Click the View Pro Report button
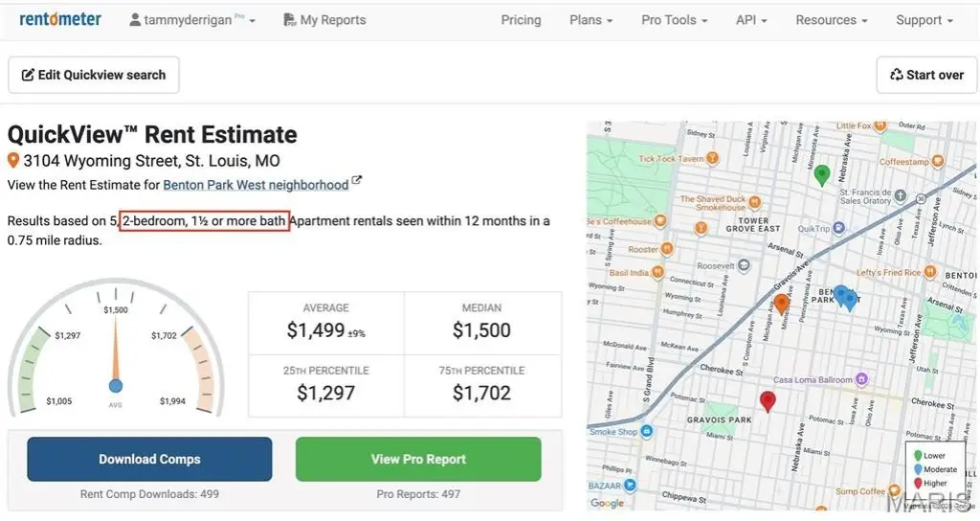 [x=418, y=459]
